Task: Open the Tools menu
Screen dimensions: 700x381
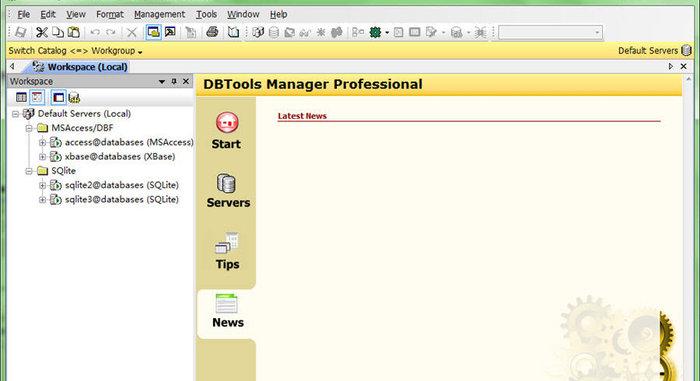Action: (206, 14)
